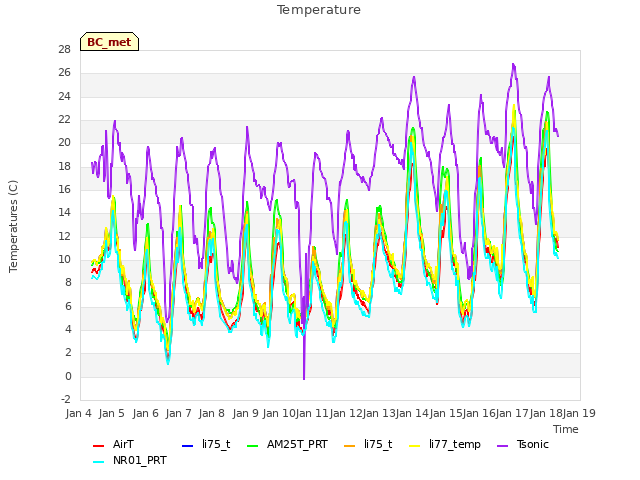Viewport: 640px width, 480px height.
Task: Click the y-axis tick label 18
Action: (64, 166)
